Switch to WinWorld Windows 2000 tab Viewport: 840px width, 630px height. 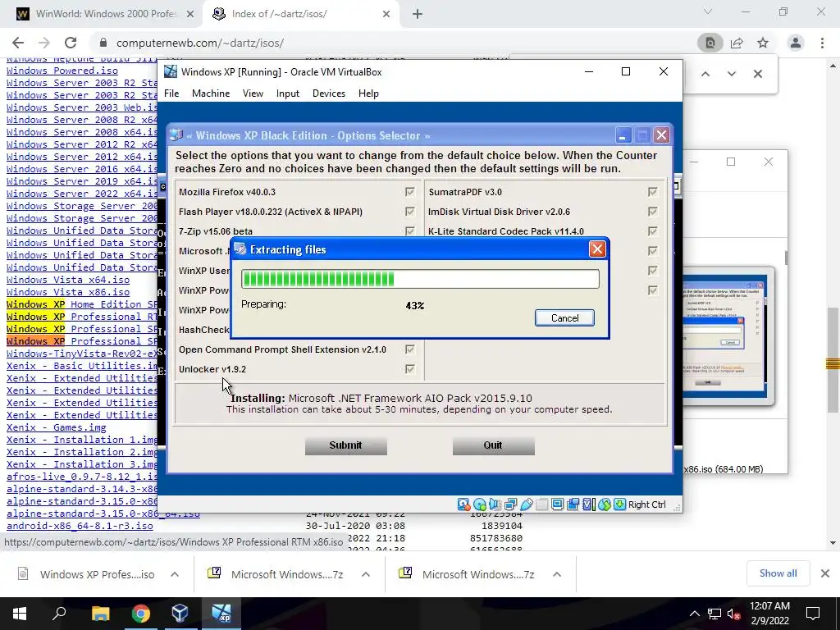coord(106,14)
